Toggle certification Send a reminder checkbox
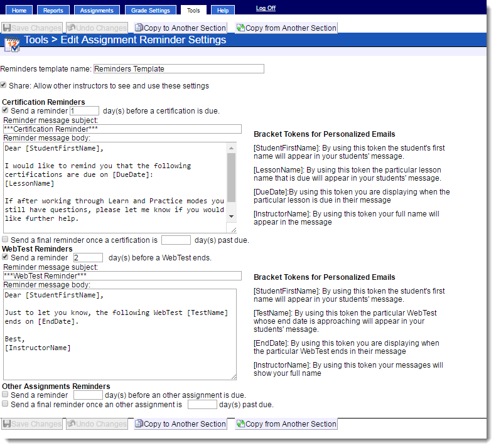The width and height of the screenshot is (496, 448). pyautogui.click(x=5, y=110)
